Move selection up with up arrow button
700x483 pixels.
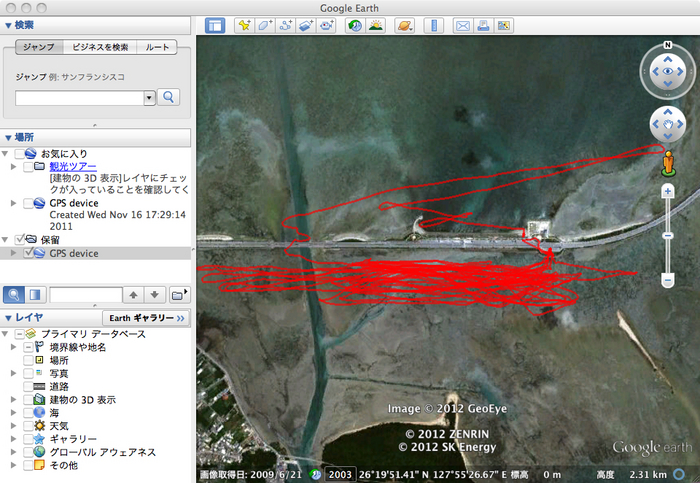point(133,295)
